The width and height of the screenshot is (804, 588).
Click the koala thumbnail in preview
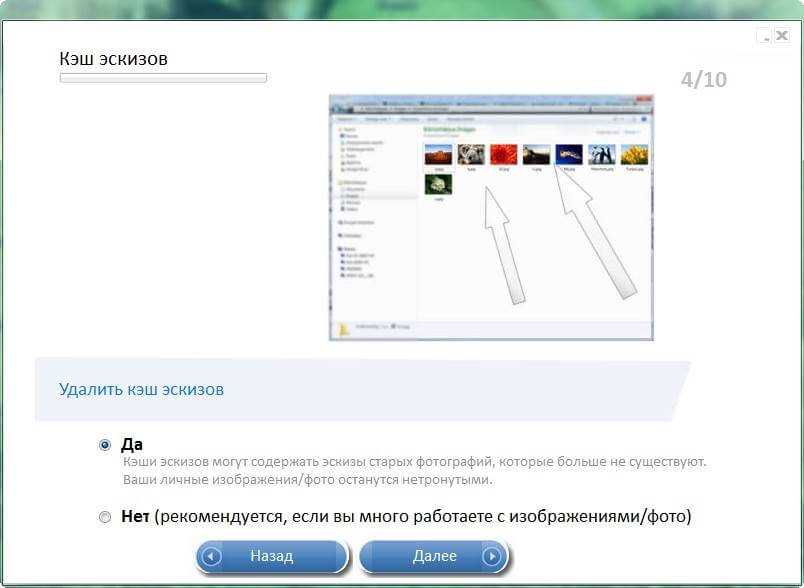click(471, 154)
